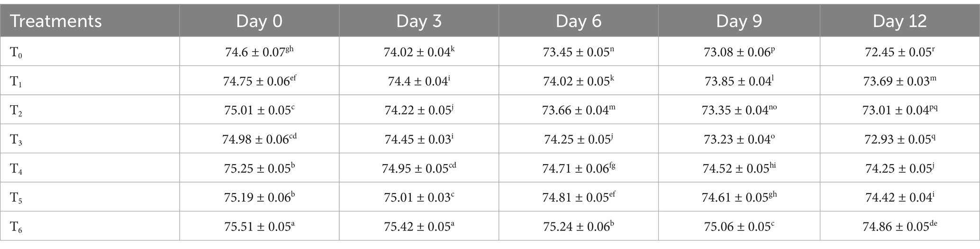Click the Day 9 column header
The width and height of the screenshot is (980, 249).
[739, 21]
